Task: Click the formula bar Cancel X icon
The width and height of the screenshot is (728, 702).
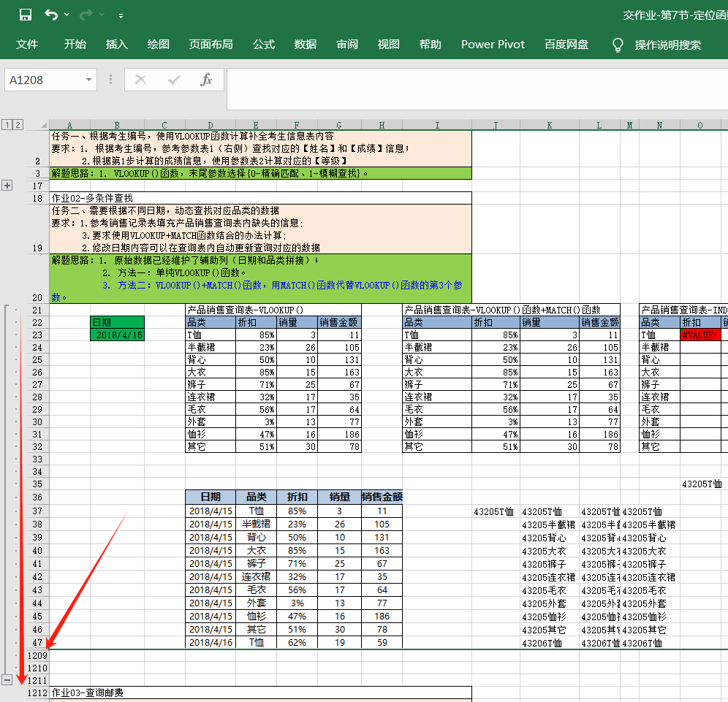Action: tap(140, 80)
